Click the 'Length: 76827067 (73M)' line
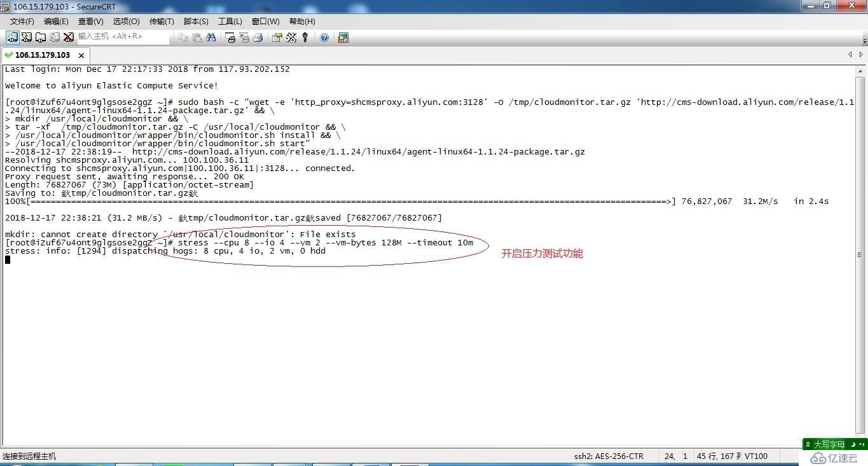Screen dimensions: 868x466 click(x=129, y=185)
